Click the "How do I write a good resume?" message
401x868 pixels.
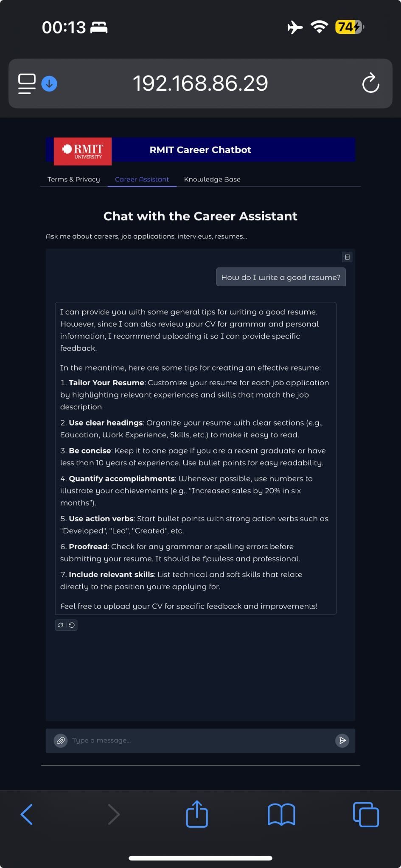280,277
